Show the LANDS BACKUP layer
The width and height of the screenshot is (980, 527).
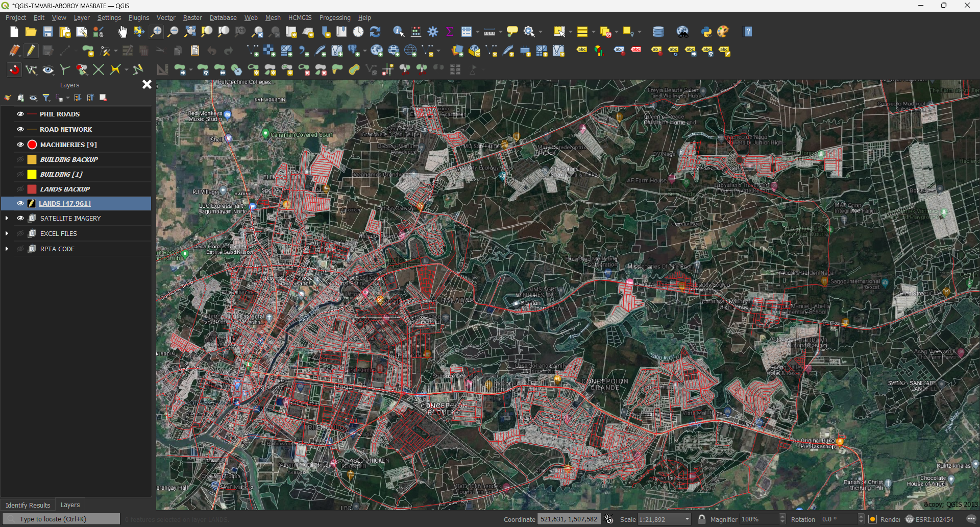(x=20, y=189)
